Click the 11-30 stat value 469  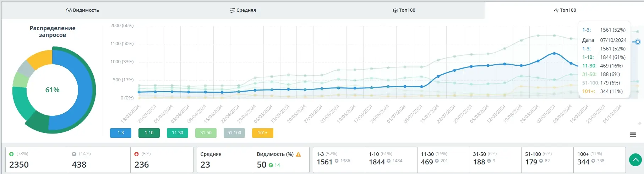[x=427, y=162]
